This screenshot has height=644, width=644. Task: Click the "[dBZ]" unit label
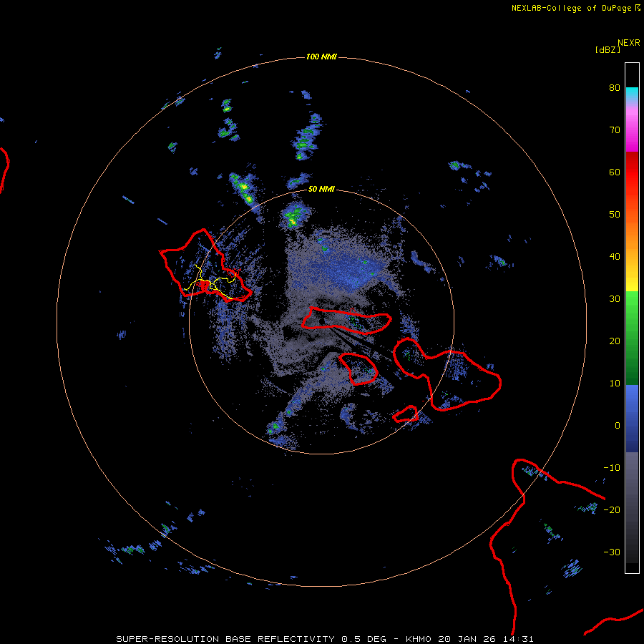(608, 49)
